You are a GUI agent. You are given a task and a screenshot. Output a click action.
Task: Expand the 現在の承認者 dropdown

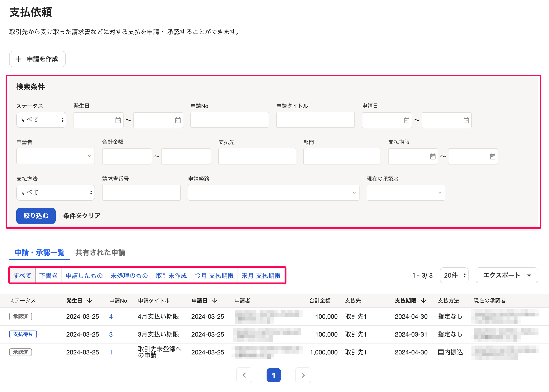tap(406, 193)
